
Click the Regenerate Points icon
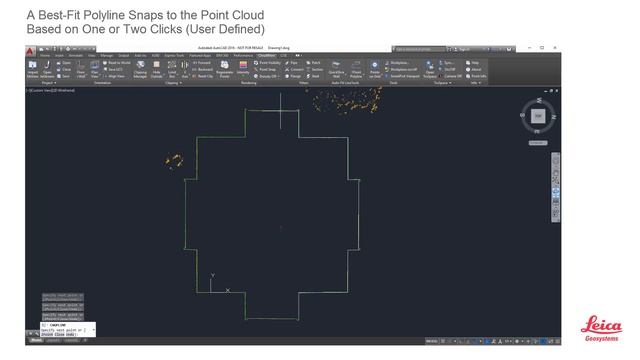coord(224,69)
